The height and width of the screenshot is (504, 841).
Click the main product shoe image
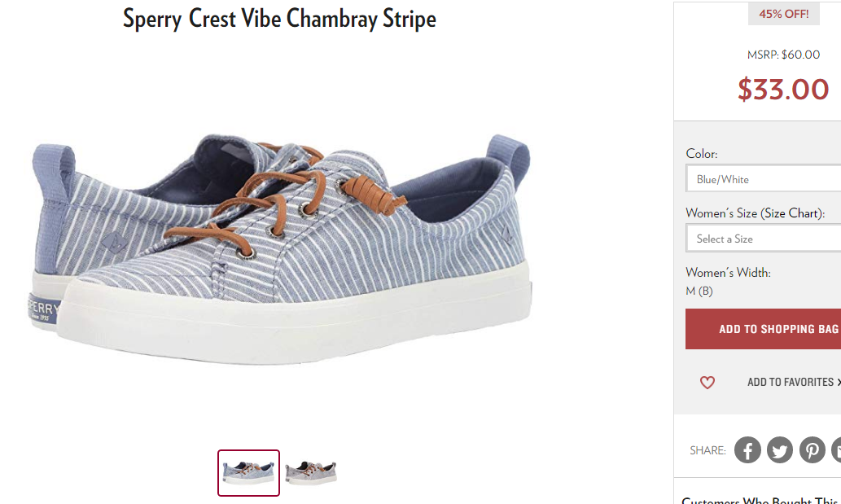[281, 249]
